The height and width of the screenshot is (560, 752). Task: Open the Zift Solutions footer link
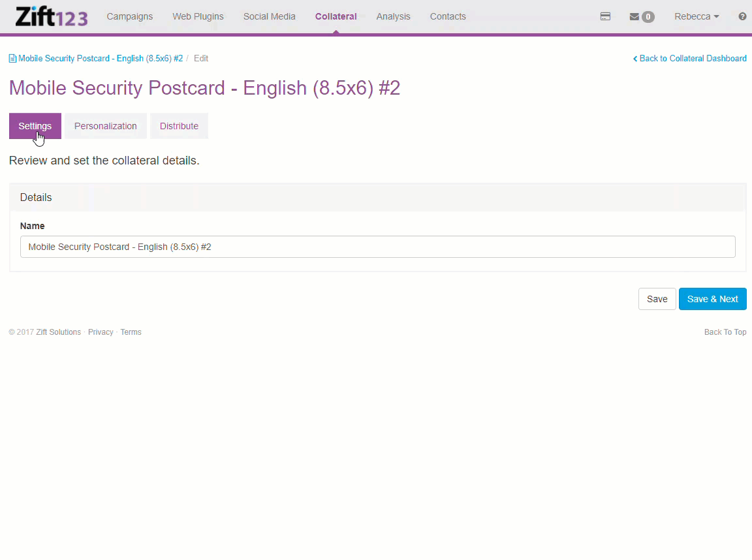pos(59,332)
